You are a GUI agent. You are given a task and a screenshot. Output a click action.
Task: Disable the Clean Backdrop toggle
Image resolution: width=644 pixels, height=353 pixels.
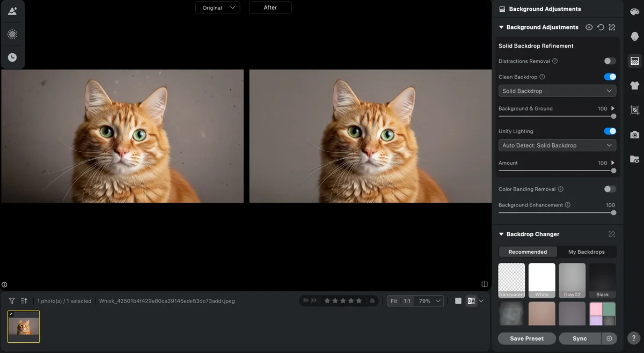(610, 77)
